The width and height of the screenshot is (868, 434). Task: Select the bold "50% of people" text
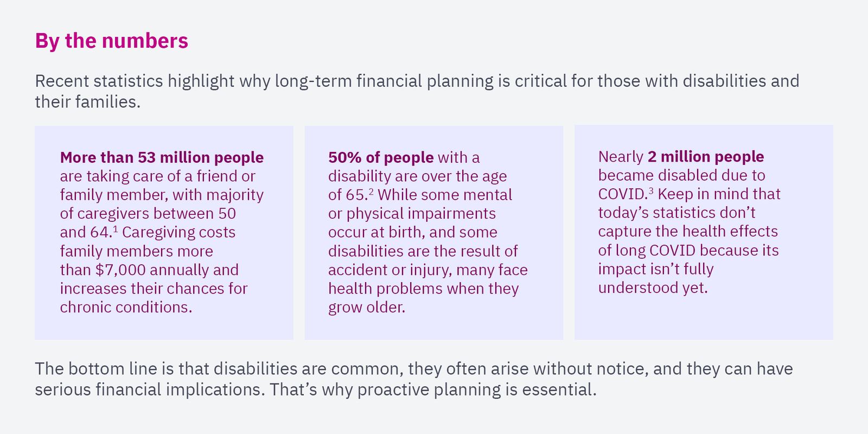point(380,157)
